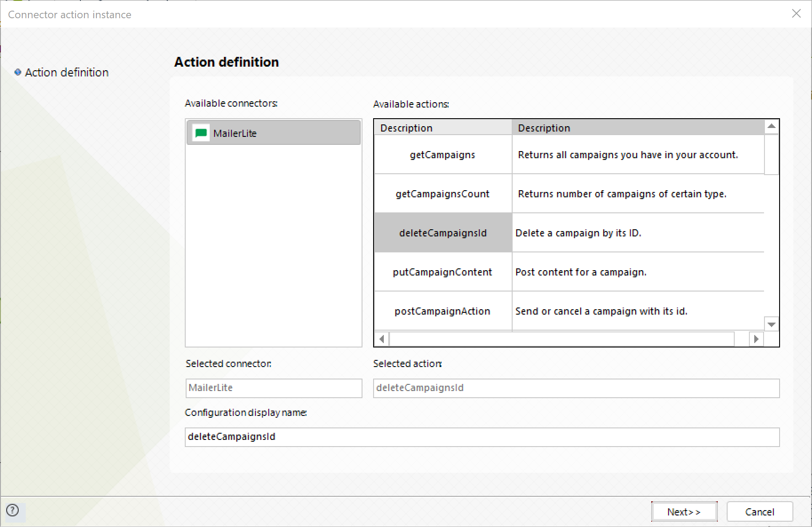Viewport: 812px width, 527px height.
Task: Select the deleteCampaignsId action row
Action: 443,233
